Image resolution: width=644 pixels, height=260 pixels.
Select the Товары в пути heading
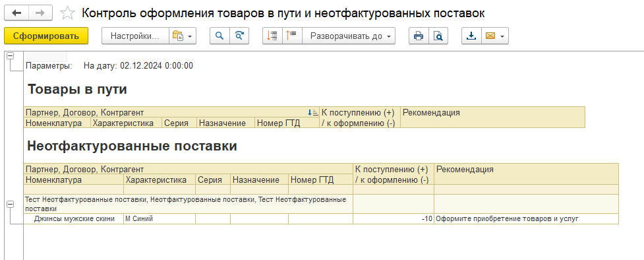click(x=77, y=89)
